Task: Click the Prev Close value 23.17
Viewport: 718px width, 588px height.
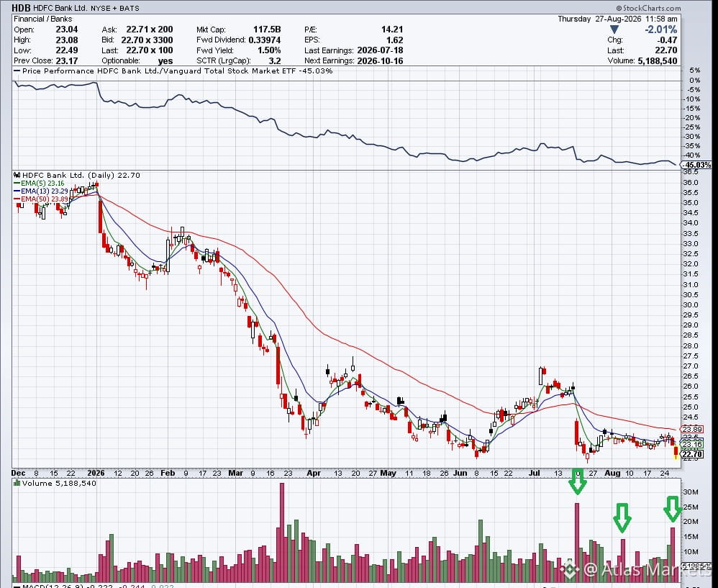Action: point(66,61)
